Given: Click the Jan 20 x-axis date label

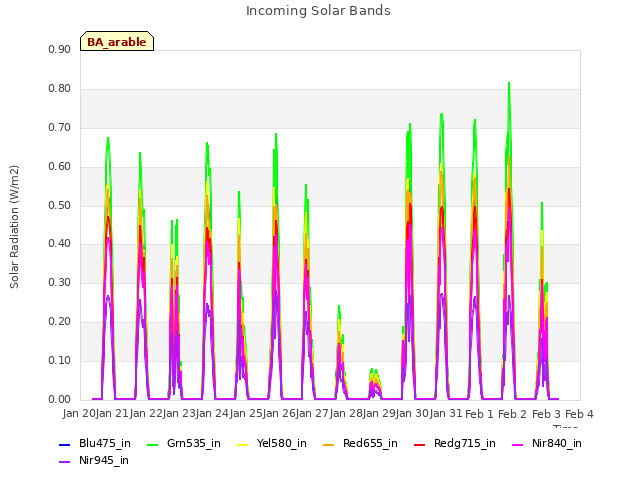Looking at the screenshot, I should click(79, 414).
